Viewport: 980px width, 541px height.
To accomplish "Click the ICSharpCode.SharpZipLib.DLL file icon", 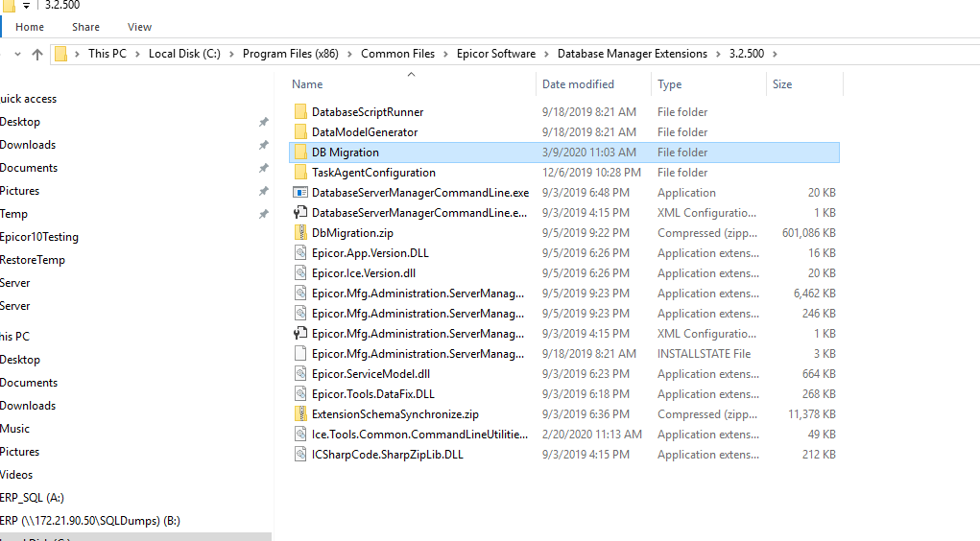I will pyautogui.click(x=300, y=454).
